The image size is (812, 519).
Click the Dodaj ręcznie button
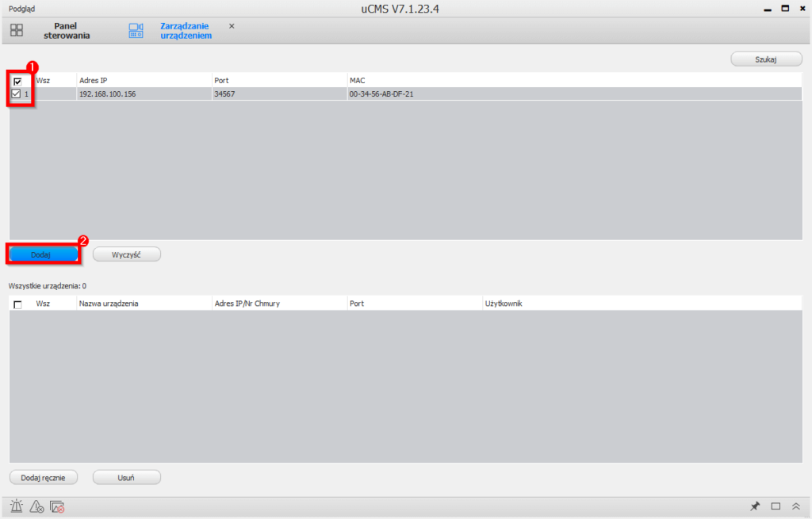[x=44, y=477]
